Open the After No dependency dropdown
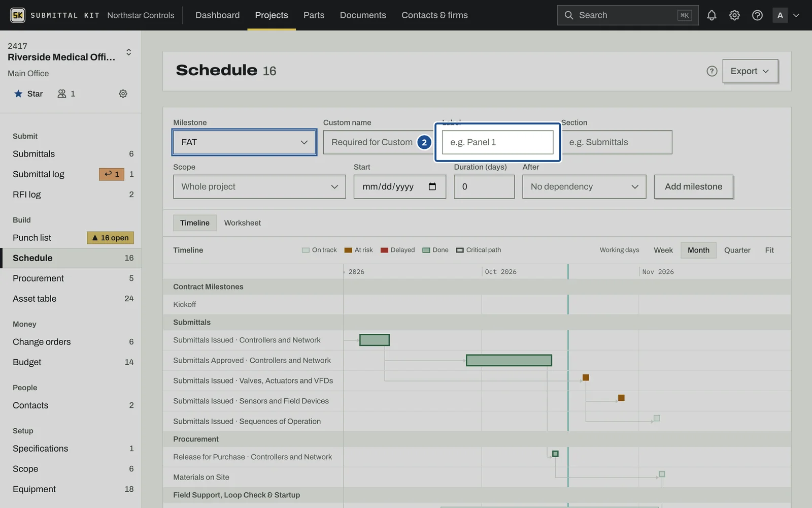Image resolution: width=812 pixels, height=508 pixels. pyautogui.click(x=584, y=186)
